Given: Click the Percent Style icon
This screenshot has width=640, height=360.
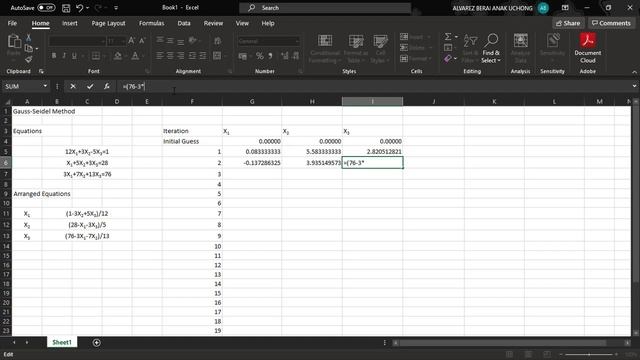Looking at the screenshot, I should 260,56.
